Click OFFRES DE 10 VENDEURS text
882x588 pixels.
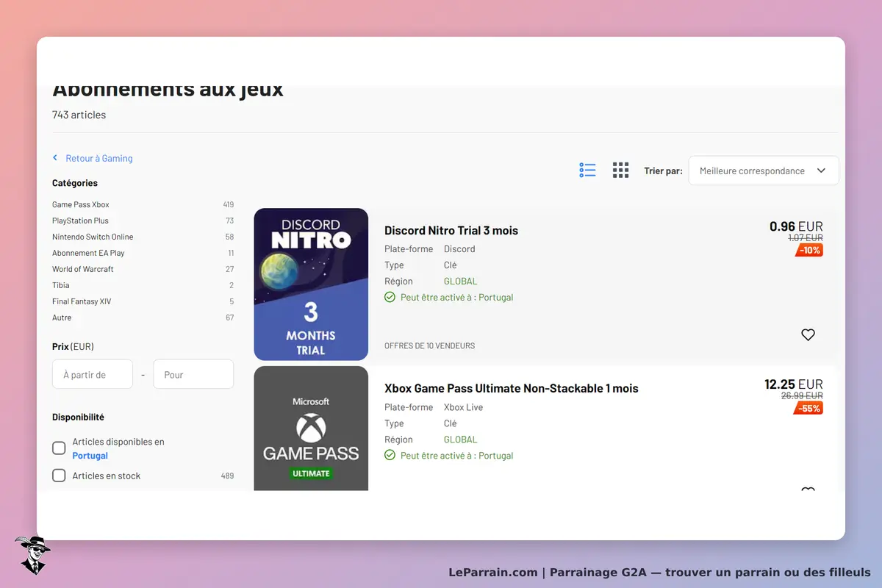click(430, 345)
